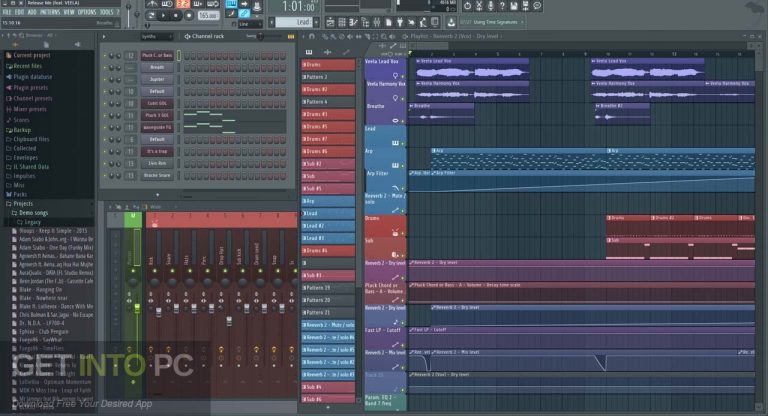Click the circular undo history icon

point(467,6)
